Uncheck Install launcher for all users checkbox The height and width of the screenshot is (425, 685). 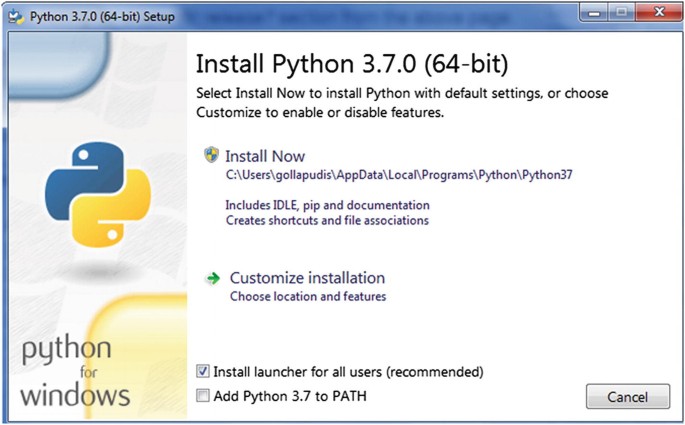[203, 372]
